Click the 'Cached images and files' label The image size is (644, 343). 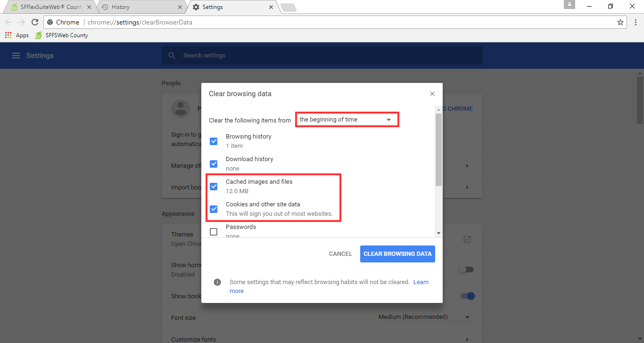tap(259, 182)
